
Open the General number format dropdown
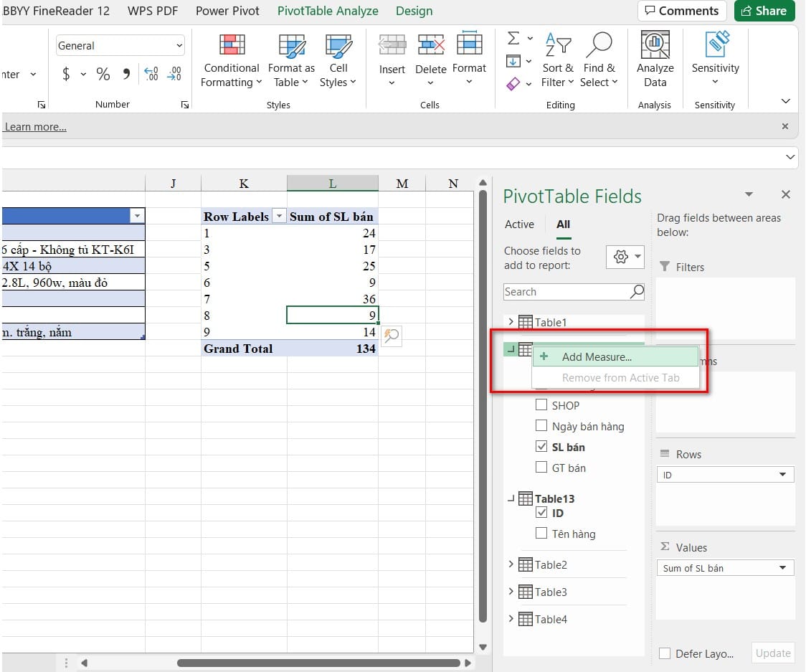179,45
